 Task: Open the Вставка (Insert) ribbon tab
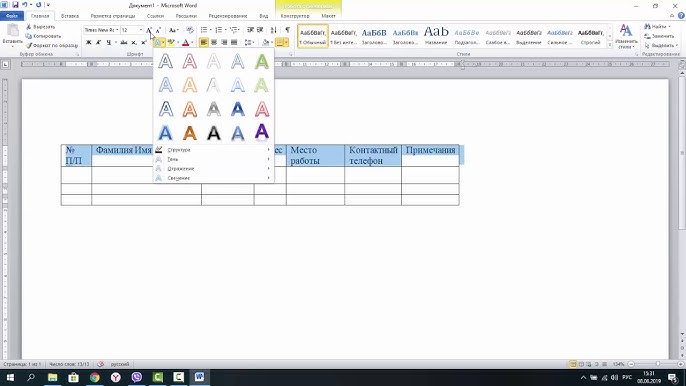70,16
